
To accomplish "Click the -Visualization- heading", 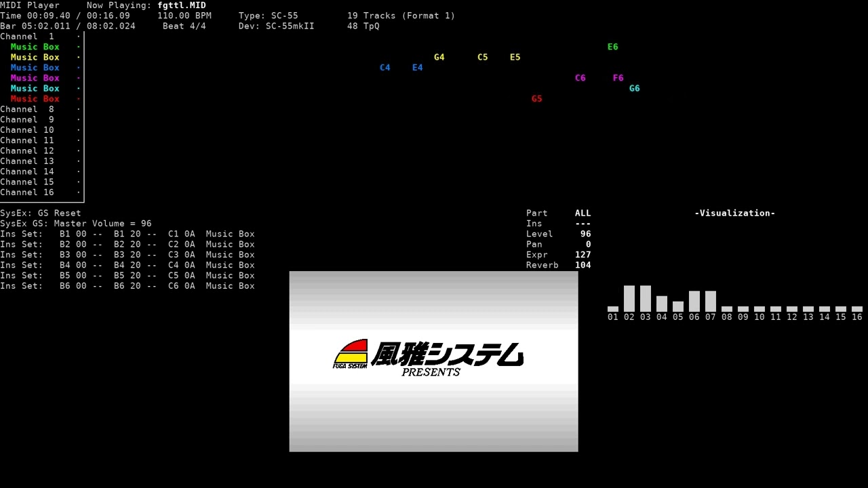I will click(x=735, y=213).
